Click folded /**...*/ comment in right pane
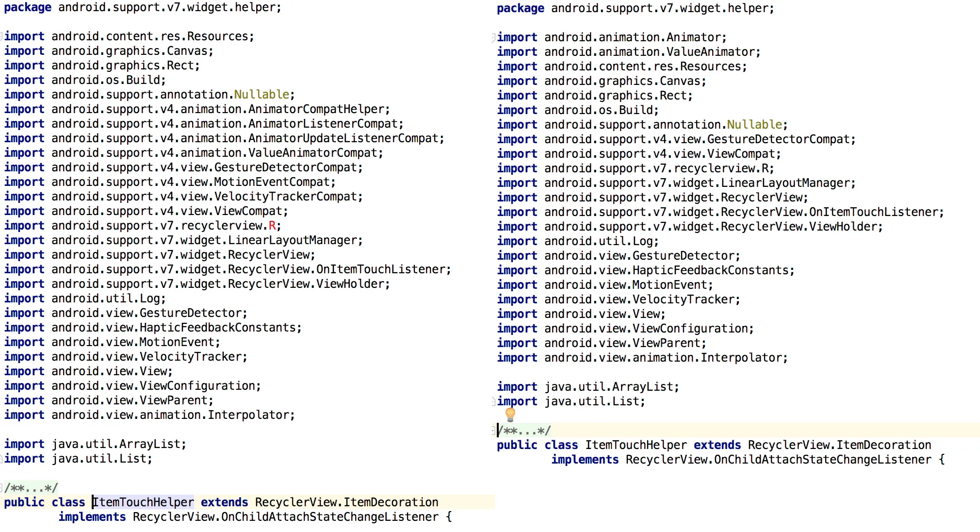Image resolution: width=980 pixels, height=532 pixels. coord(524,430)
